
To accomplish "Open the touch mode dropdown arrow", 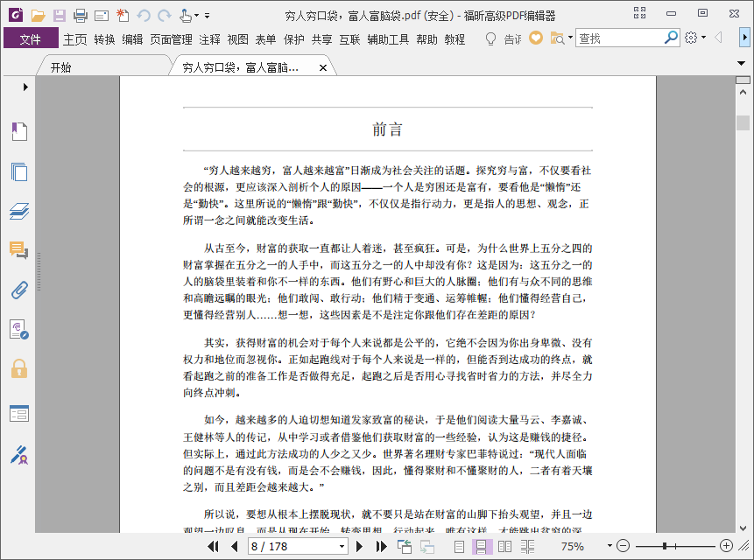I will tap(197, 16).
